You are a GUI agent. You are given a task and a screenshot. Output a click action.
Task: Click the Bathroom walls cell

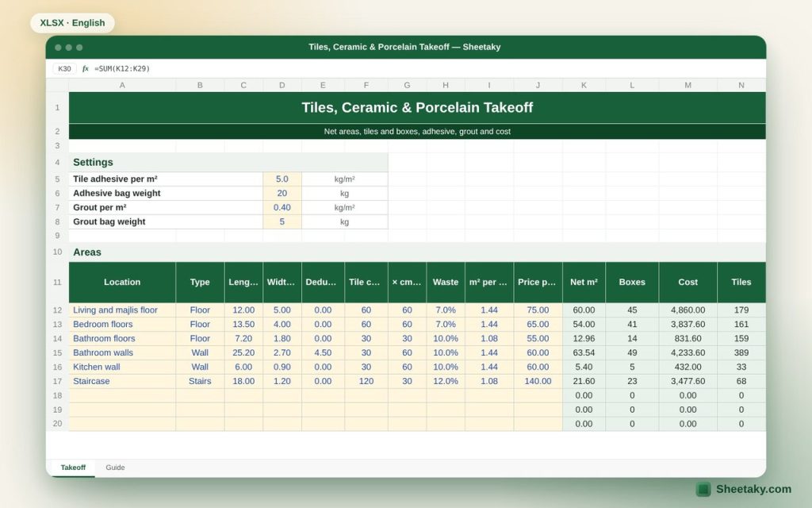[122, 352]
